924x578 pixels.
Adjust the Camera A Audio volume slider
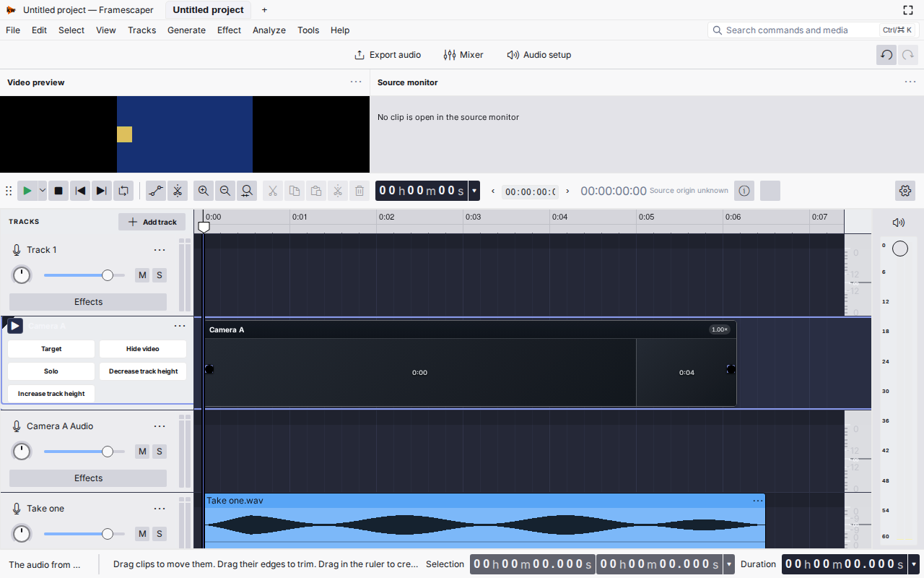84,452
